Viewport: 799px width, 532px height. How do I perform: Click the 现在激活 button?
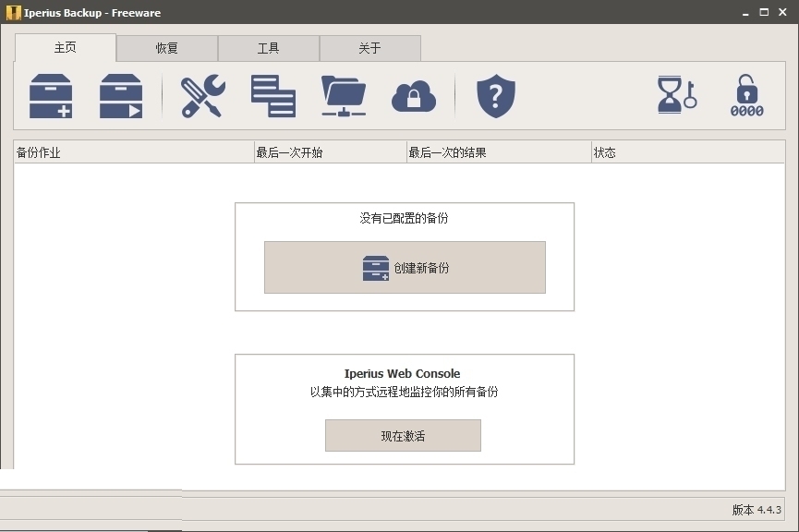(x=403, y=436)
